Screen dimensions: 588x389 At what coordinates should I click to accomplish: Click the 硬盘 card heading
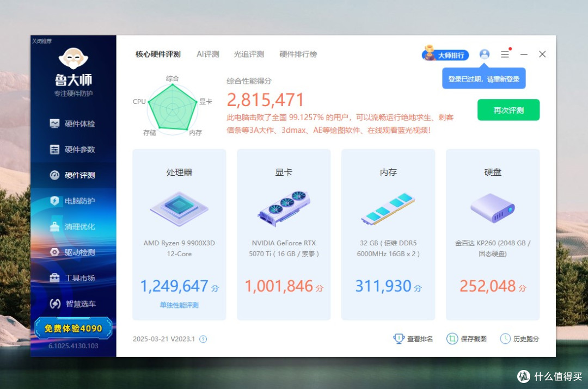pos(493,172)
